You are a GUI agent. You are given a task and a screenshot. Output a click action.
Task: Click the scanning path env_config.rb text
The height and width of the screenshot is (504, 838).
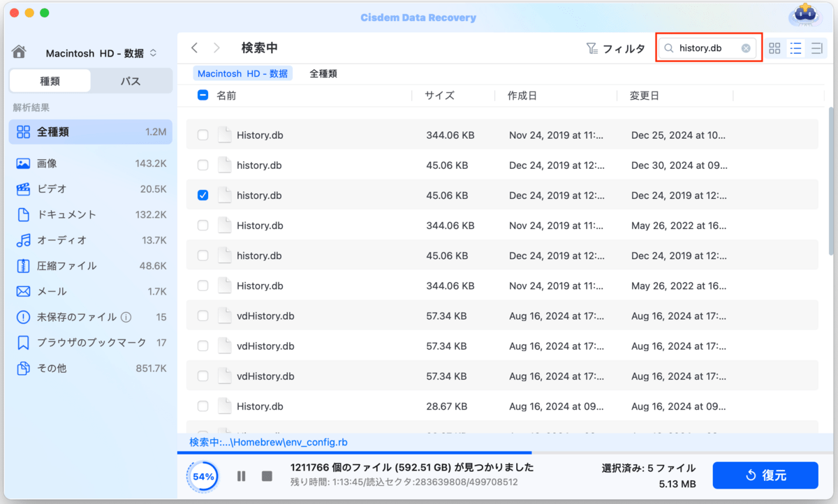pos(268,443)
